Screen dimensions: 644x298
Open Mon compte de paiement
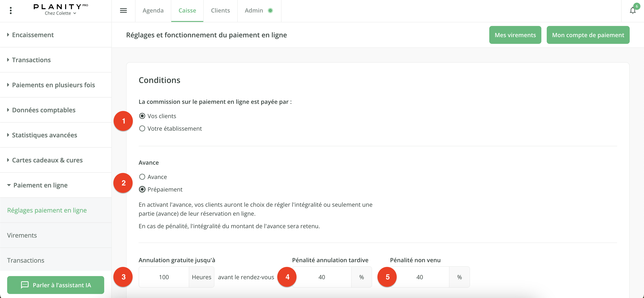[x=588, y=35]
